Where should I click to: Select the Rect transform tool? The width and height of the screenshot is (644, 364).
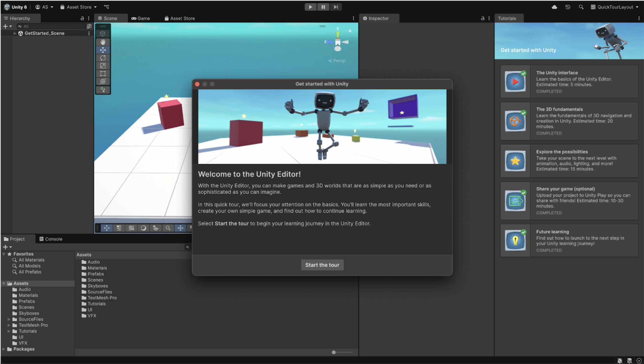pos(103,73)
